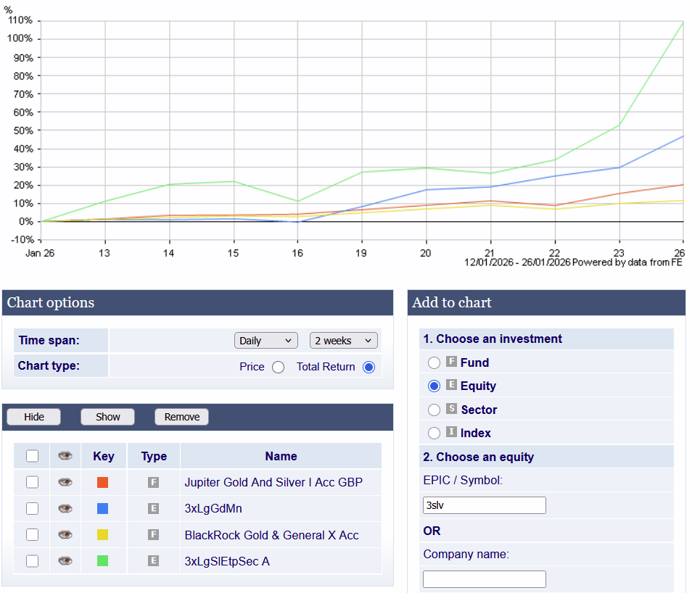The image size is (700, 593).
Task: Tick the checkbox for Jupiter Gold And Silver
Action: pos(32,482)
